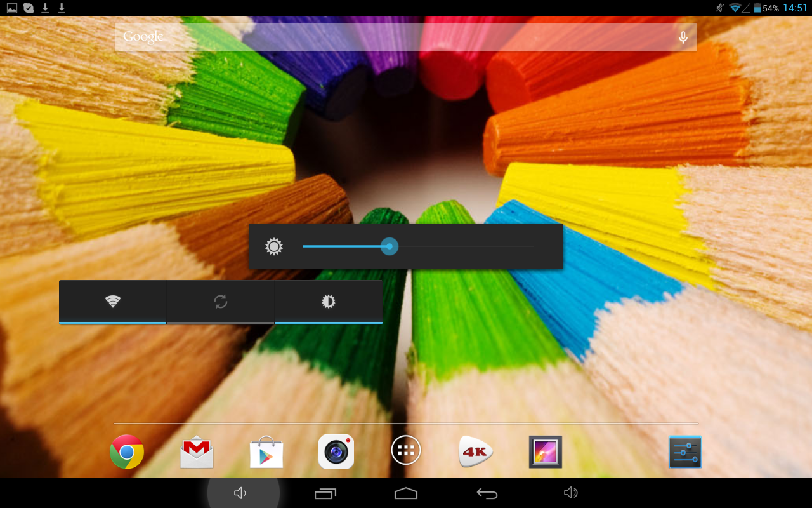Open the Settings sliders app

[x=685, y=452]
